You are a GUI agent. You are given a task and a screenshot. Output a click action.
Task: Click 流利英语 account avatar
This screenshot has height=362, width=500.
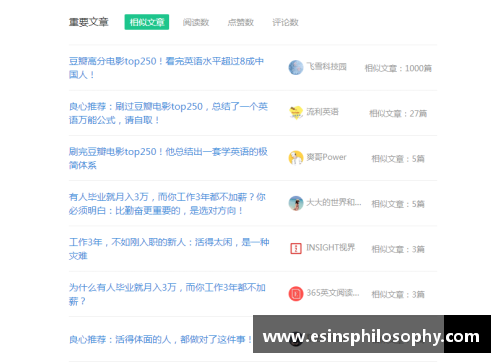296,113
